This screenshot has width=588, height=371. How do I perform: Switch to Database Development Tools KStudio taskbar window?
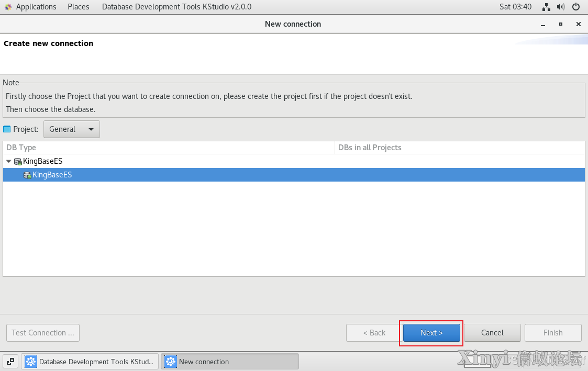90,362
